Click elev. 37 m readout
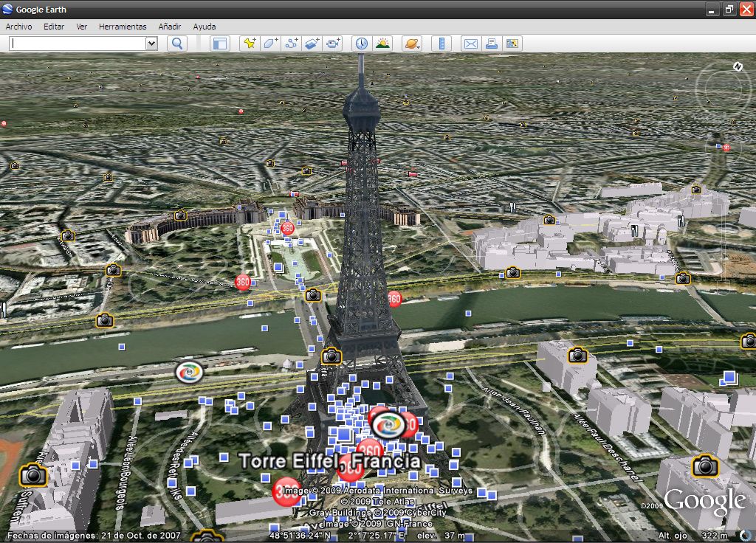The width and height of the screenshot is (756, 543). click(x=441, y=536)
